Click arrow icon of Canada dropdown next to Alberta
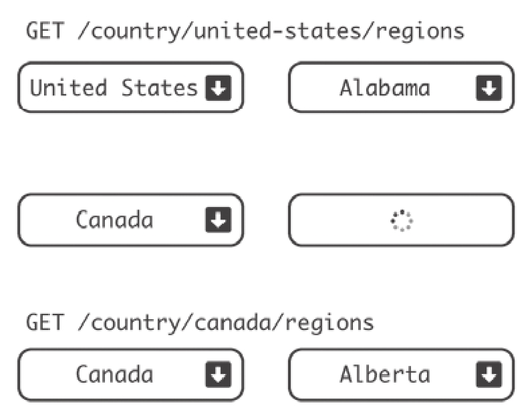 coord(218,375)
